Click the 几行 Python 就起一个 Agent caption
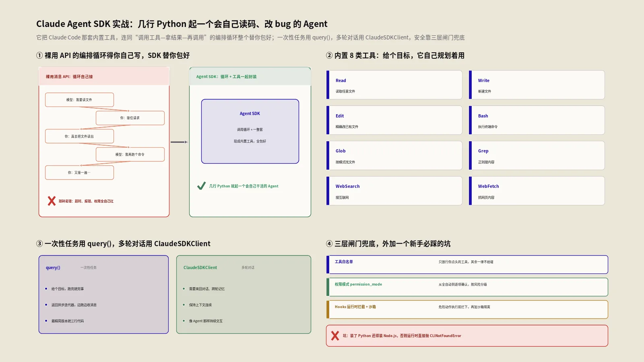 (244, 186)
